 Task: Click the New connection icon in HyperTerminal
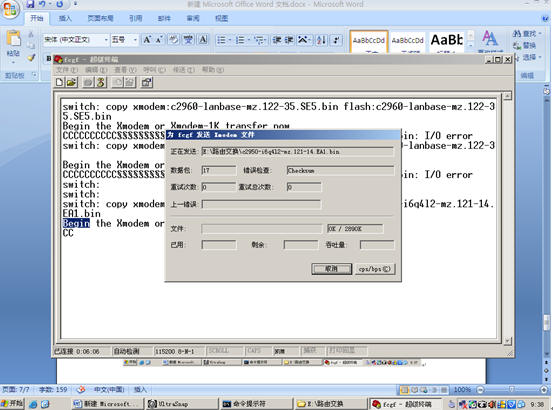click(x=59, y=82)
